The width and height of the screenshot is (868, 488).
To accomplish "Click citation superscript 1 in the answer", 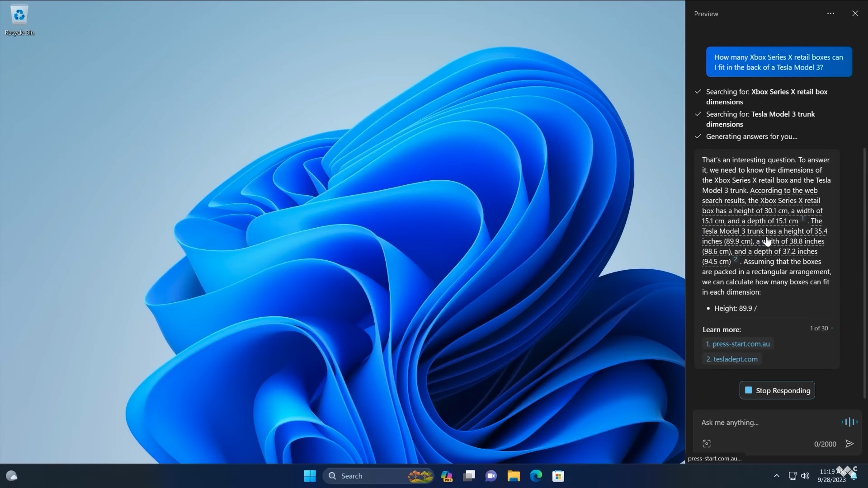I will point(803,219).
